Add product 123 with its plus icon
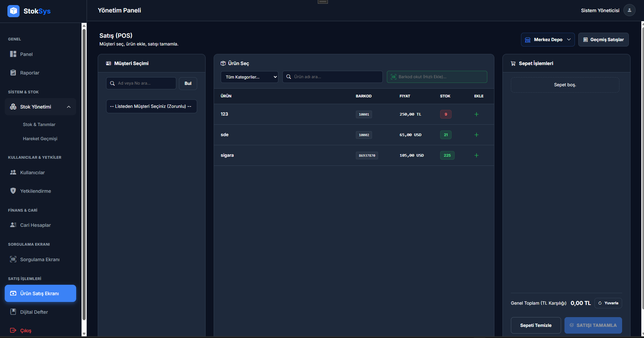 point(476,114)
